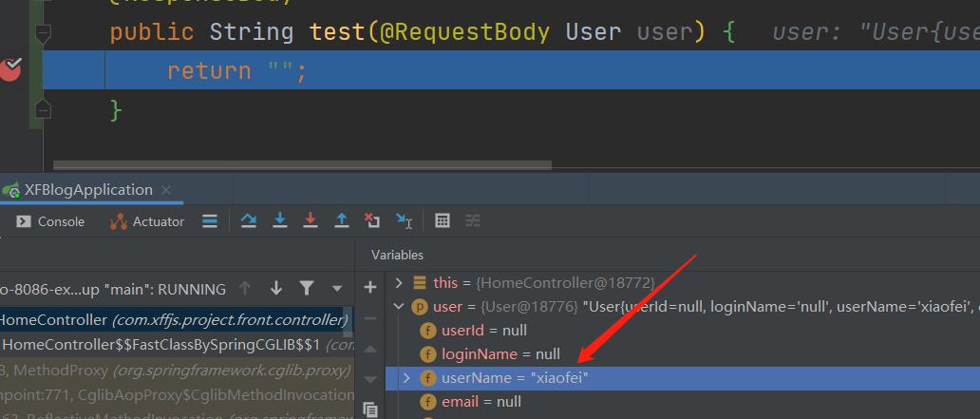980x419 pixels.
Task: Collapse the method fold marker beside the test signature
Action: tap(42, 33)
